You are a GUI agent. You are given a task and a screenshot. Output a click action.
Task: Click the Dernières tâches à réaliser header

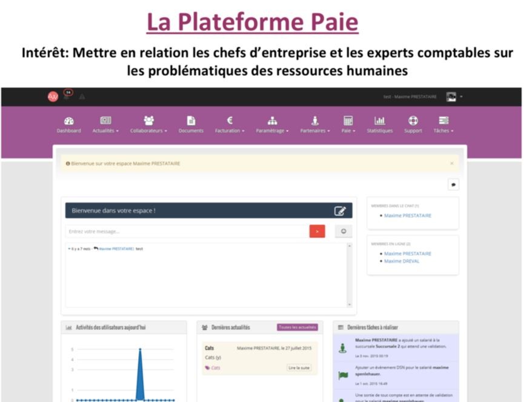pos(373,327)
